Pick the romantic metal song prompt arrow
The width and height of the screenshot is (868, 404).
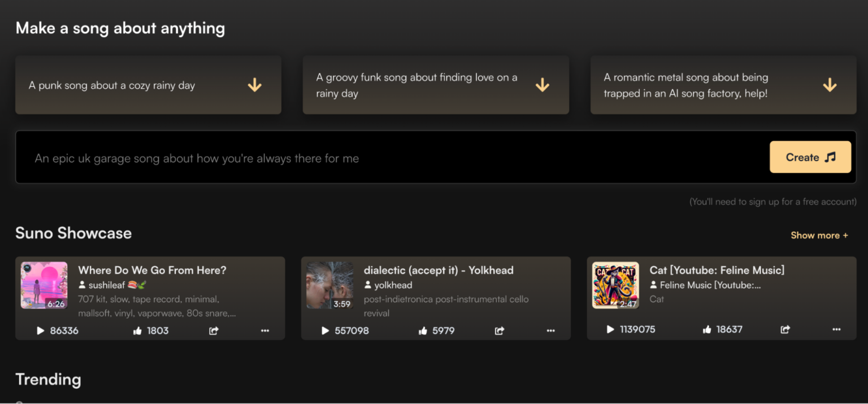tap(830, 85)
